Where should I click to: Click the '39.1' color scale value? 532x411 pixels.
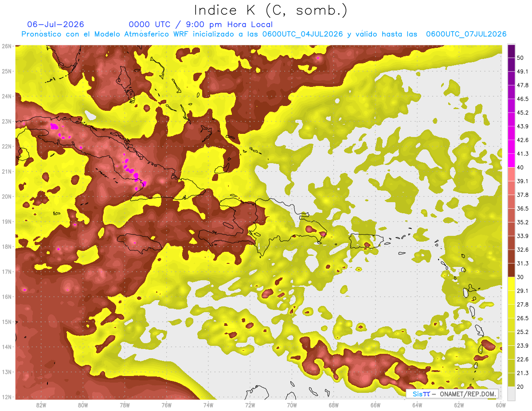click(x=523, y=181)
